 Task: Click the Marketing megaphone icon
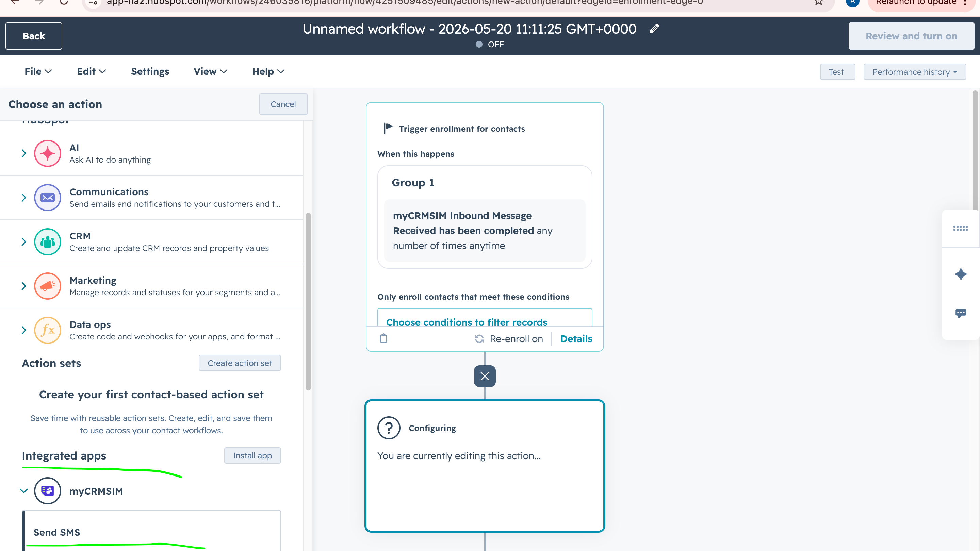(x=48, y=286)
